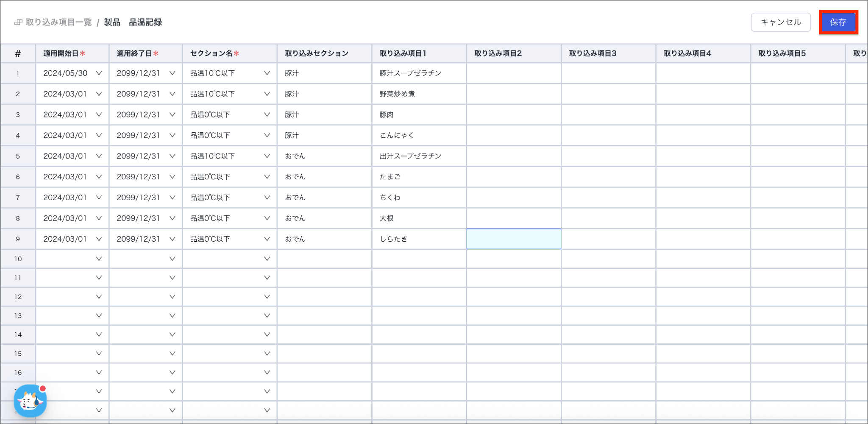Open row 14 empty セクション名 dropdown
Viewport: 868px width, 424px height.
[x=230, y=335]
